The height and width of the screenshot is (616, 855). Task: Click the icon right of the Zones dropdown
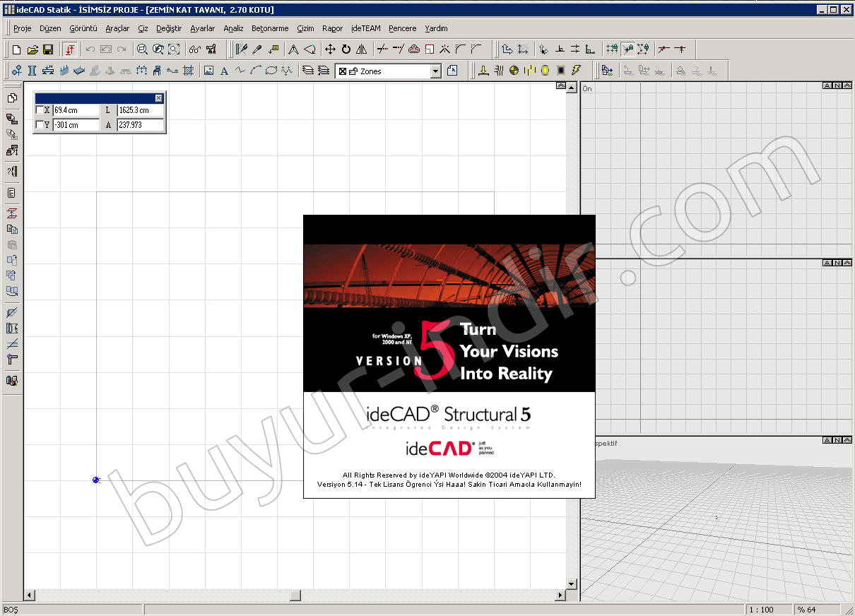[x=453, y=71]
